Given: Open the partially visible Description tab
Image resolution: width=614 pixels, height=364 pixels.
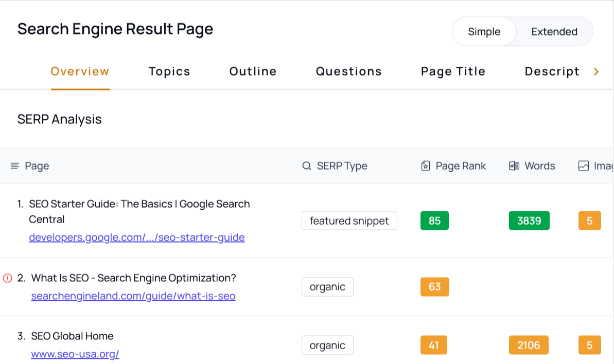Looking at the screenshot, I should [x=552, y=71].
